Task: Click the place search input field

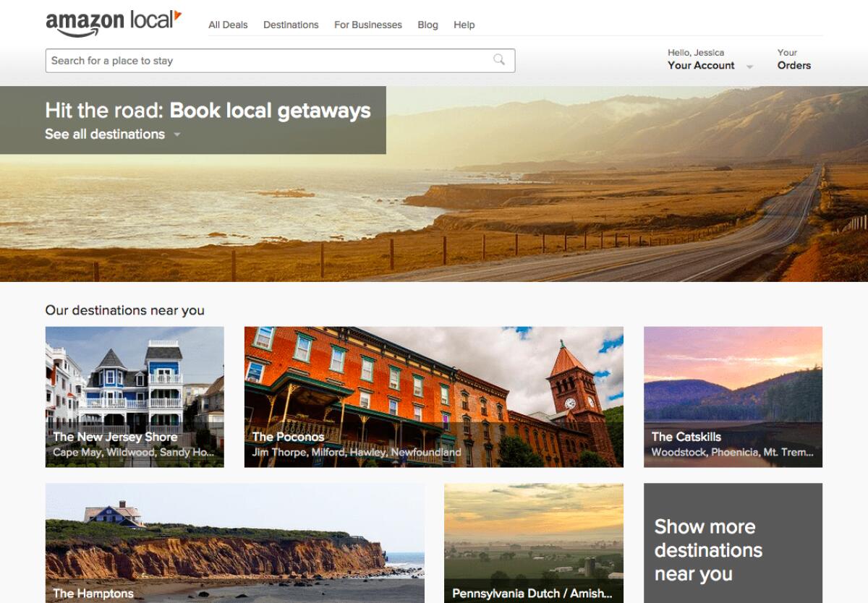Action: click(x=217, y=60)
